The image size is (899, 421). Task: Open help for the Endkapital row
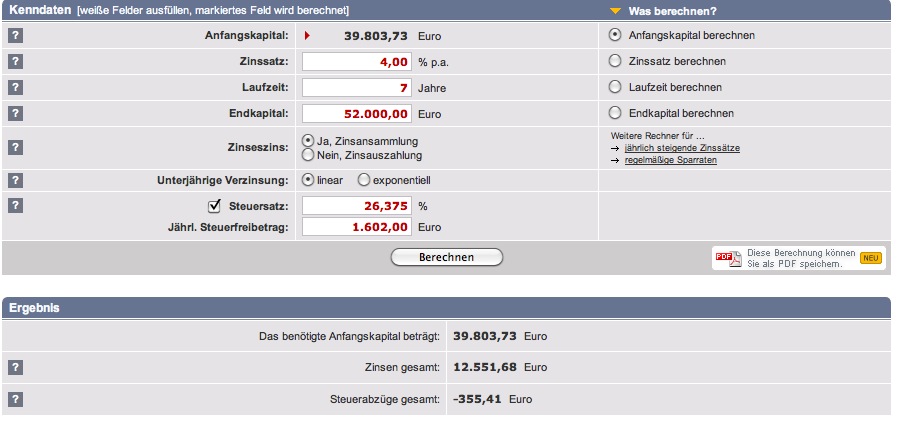[x=15, y=113]
